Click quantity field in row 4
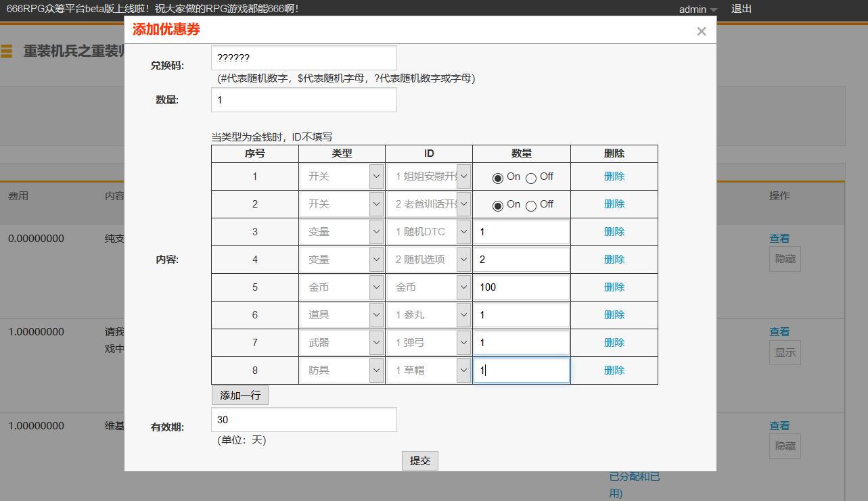 (x=521, y=260)
